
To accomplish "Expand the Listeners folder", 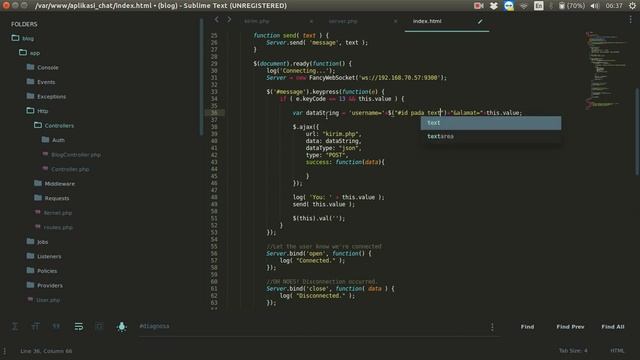I will coord(44,256).
